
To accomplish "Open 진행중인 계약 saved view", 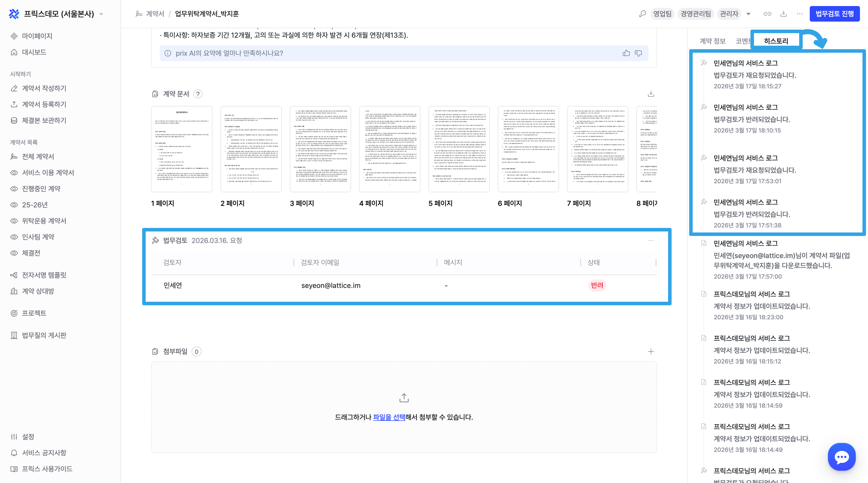I will tap(41, 189).
